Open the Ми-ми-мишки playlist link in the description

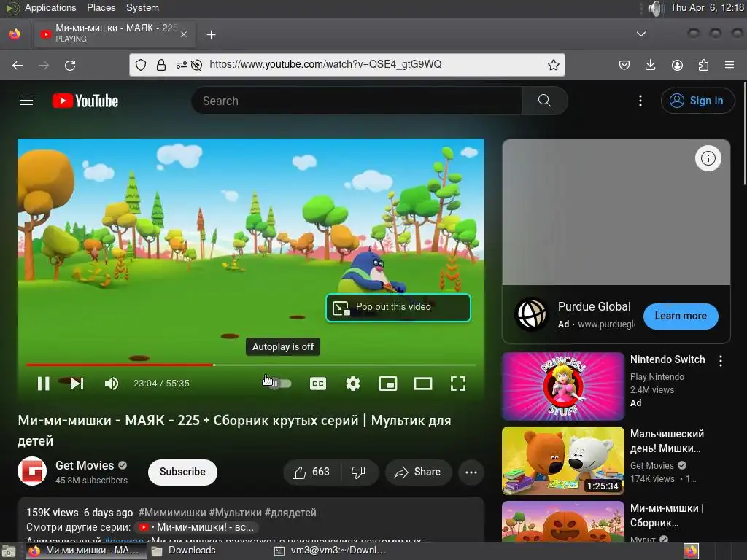[197, 527]
